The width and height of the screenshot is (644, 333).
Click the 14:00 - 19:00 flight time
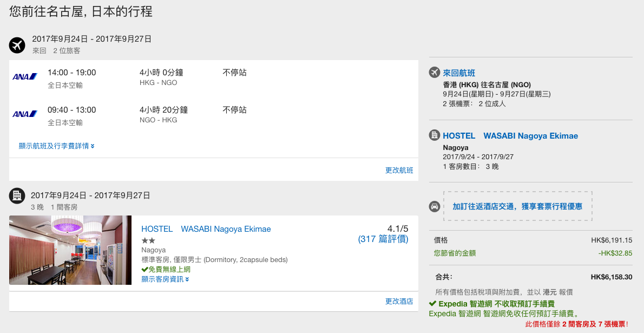72,73
